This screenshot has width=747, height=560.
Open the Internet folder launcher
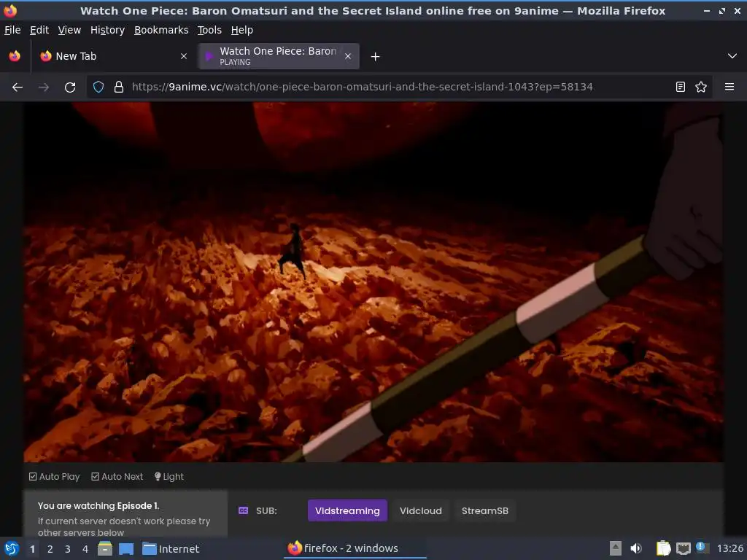point(171,548)
